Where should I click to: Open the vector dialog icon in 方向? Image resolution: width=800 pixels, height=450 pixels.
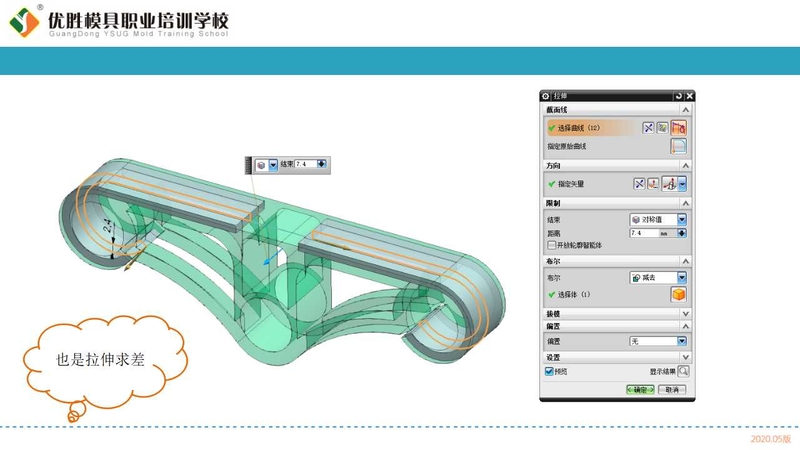point(654,184)
